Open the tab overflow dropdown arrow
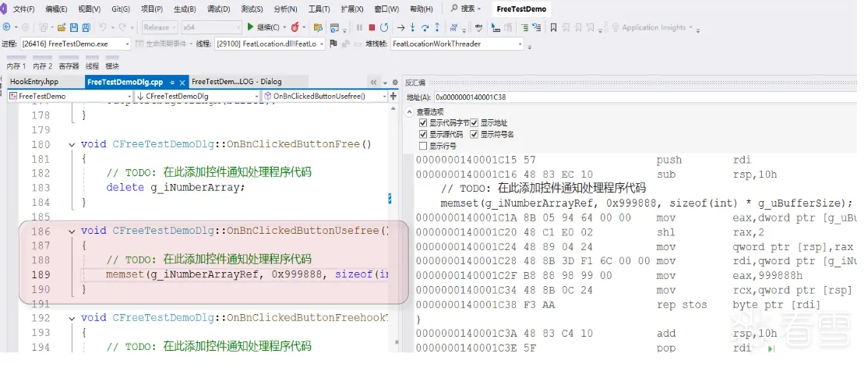 [x=385, y=83]
